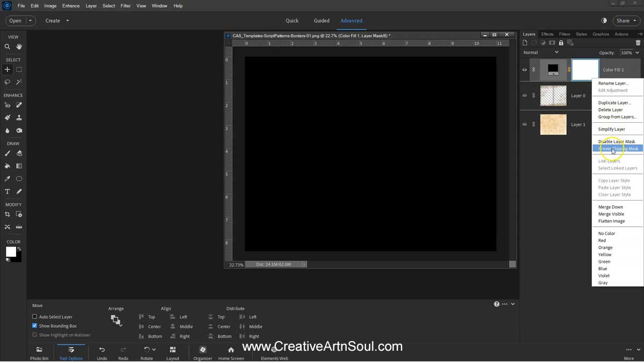Enable Auto Select Layer checkbox

coord(35,317)
